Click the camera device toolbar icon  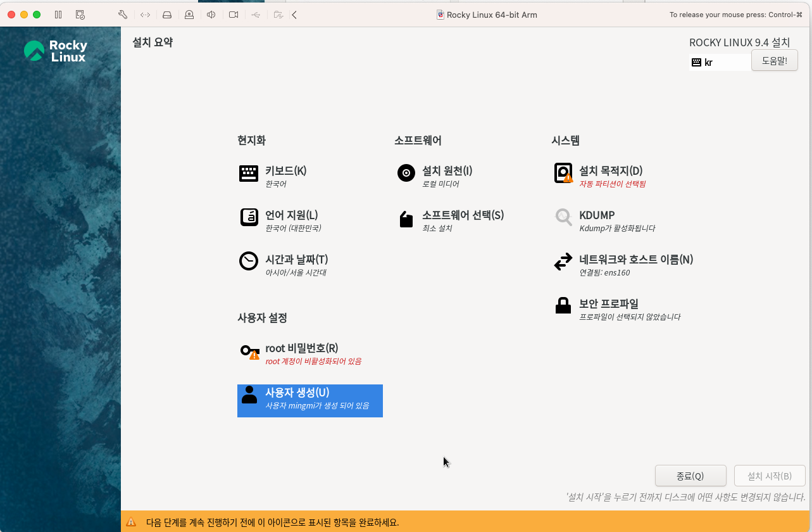(234, 15)
